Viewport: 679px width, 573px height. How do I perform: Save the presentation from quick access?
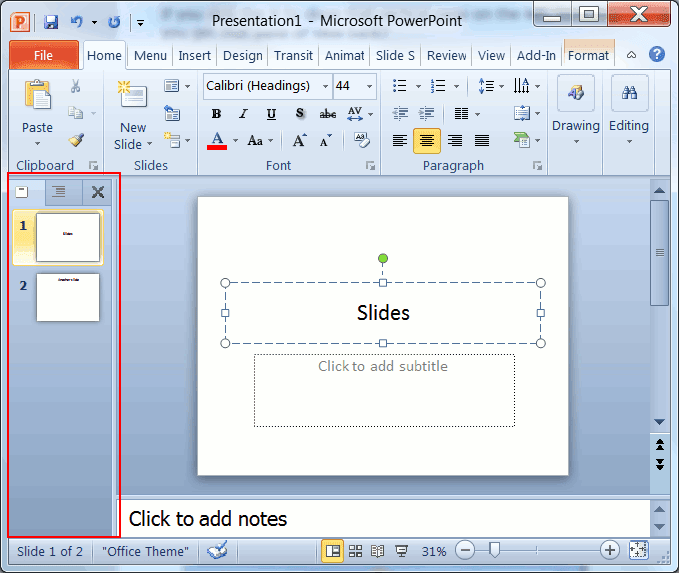pos(51,22)
